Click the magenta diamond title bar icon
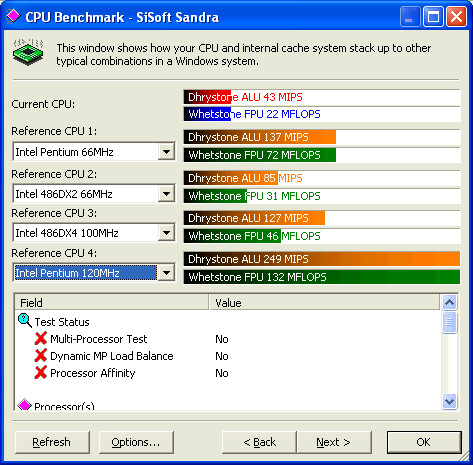473x465 pixels. click(x=13, y=16)
